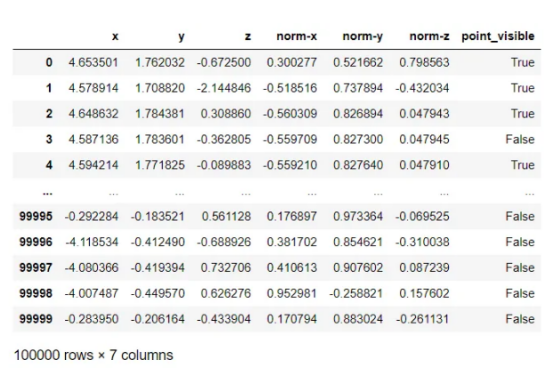This screenshot has height=368, width=554.
Task: Click the False value in row 3
Action: pos(520,139)
